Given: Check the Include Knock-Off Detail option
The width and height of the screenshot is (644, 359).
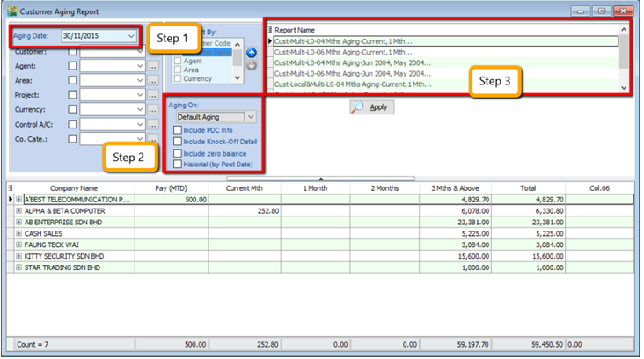Looking at the screenshot, I should pyautogui.click(x=178, y=142).
